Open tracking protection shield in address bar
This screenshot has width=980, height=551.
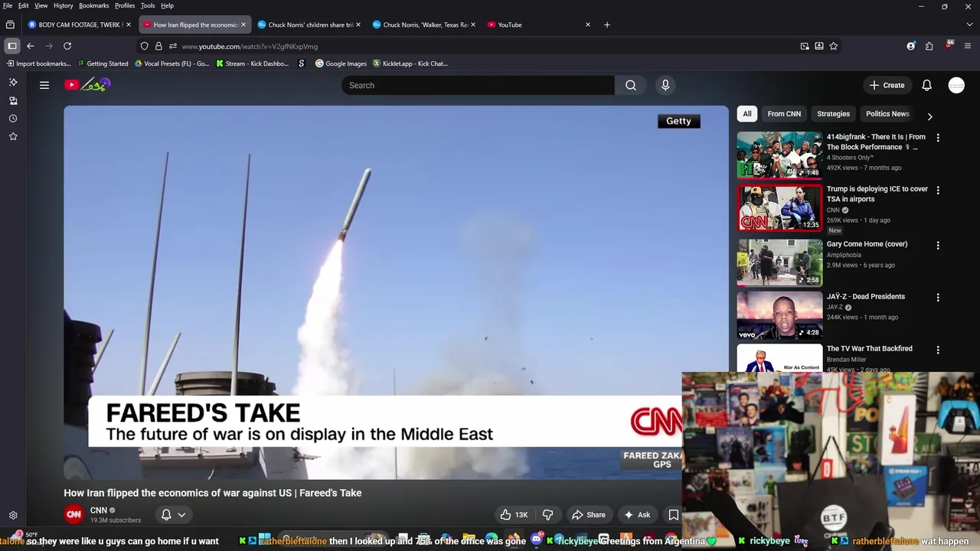click(x=144, y=46)
